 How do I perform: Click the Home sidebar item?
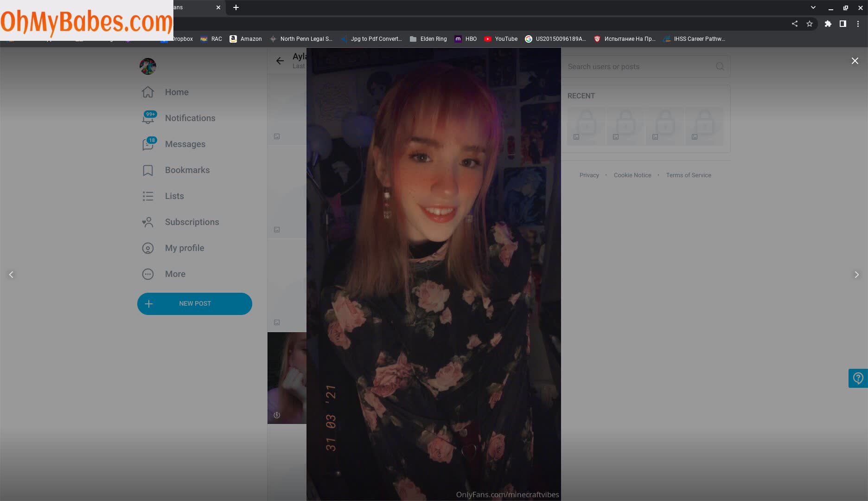click(165, 92)
